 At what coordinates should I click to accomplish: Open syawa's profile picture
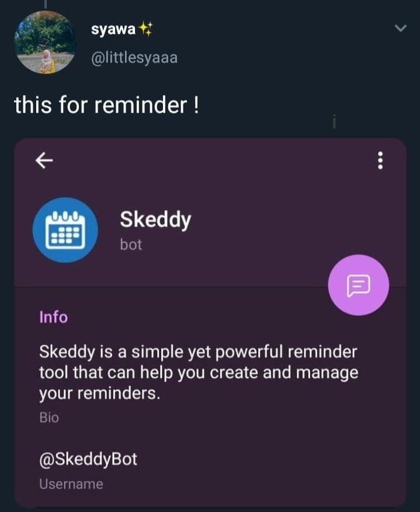point(44,41)
